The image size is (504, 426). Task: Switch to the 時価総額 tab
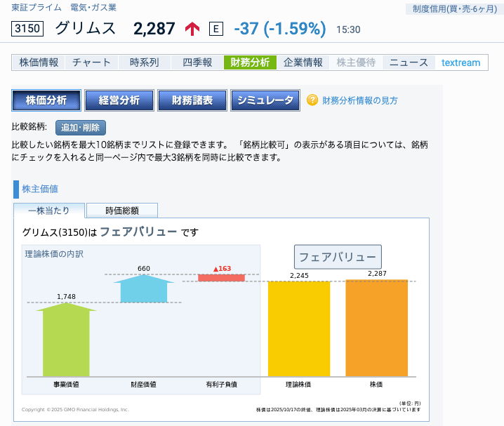pos(122,210)
